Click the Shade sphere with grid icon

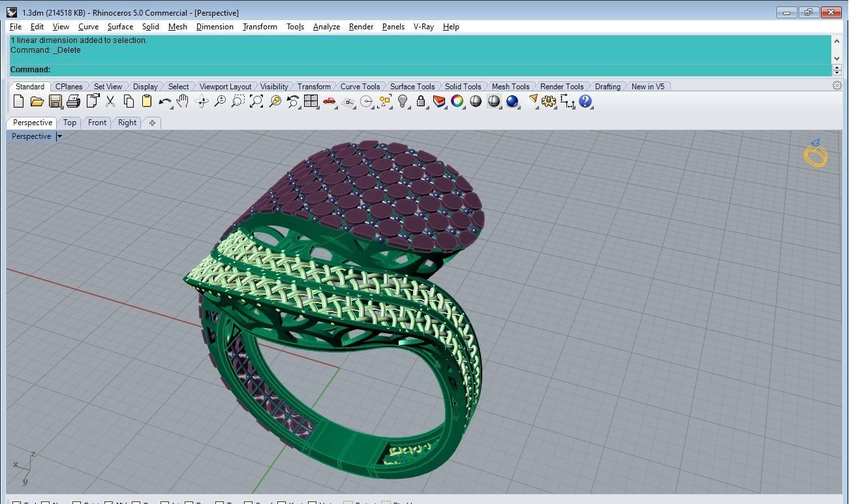494,101
